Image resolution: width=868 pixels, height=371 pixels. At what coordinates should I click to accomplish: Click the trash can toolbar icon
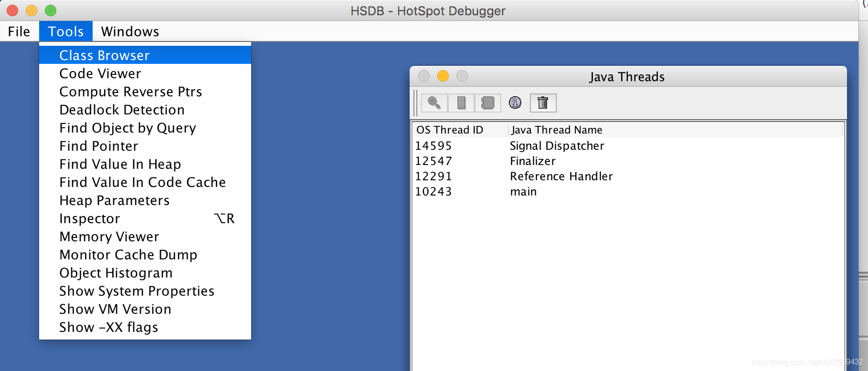point(543,103)
